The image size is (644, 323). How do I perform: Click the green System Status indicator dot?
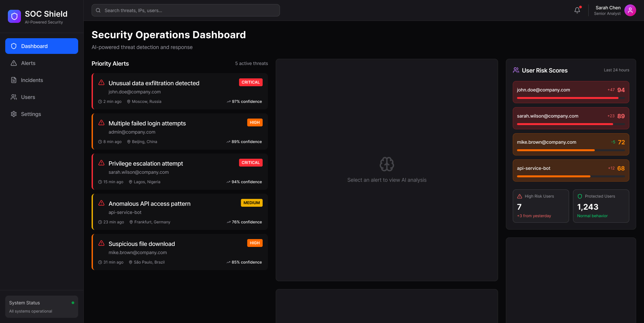[x=73, y=303]
